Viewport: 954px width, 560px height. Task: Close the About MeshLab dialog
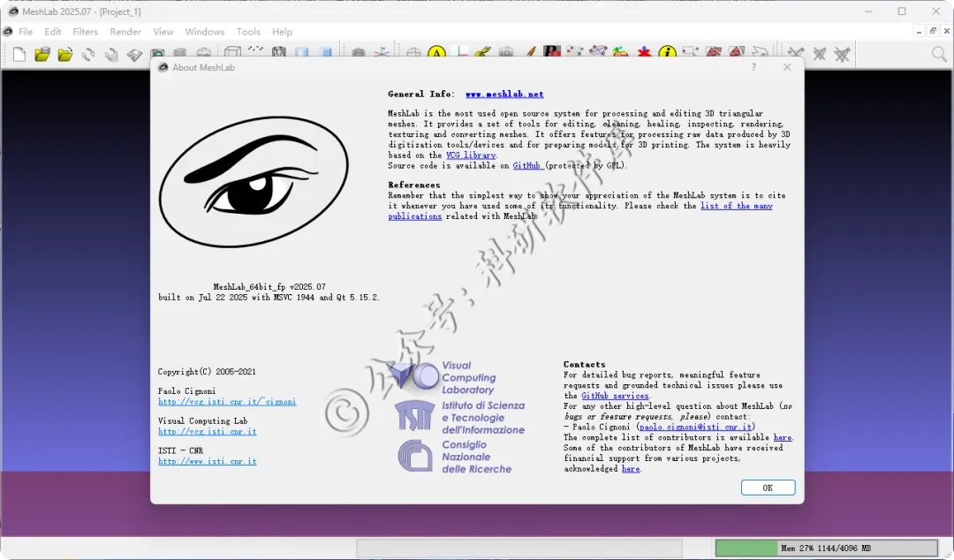coord(787,67)
